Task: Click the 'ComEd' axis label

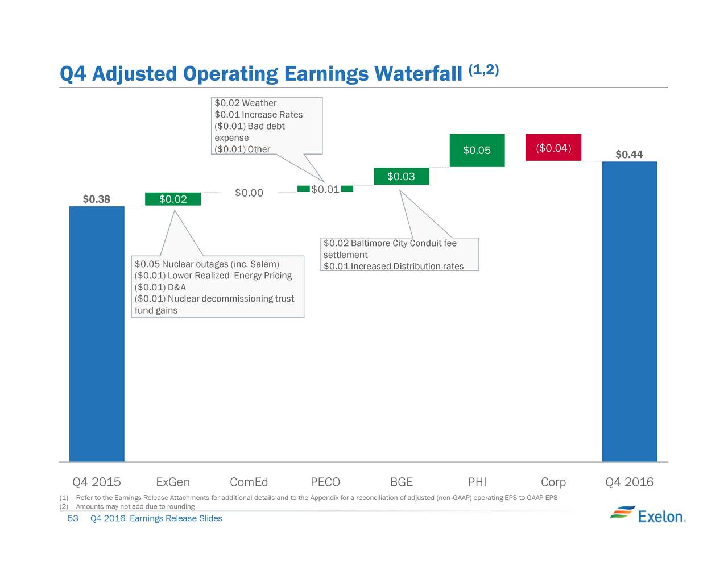Action: pyautogui.click(x=249, y=482)
